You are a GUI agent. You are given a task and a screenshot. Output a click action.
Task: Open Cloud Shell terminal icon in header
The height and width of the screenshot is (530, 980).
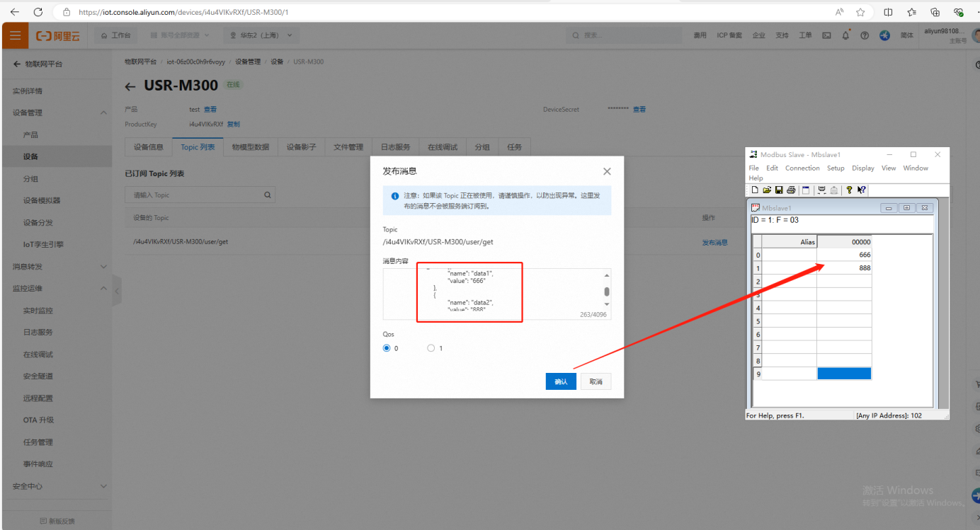pyautogui.click(x=826, y=35)
